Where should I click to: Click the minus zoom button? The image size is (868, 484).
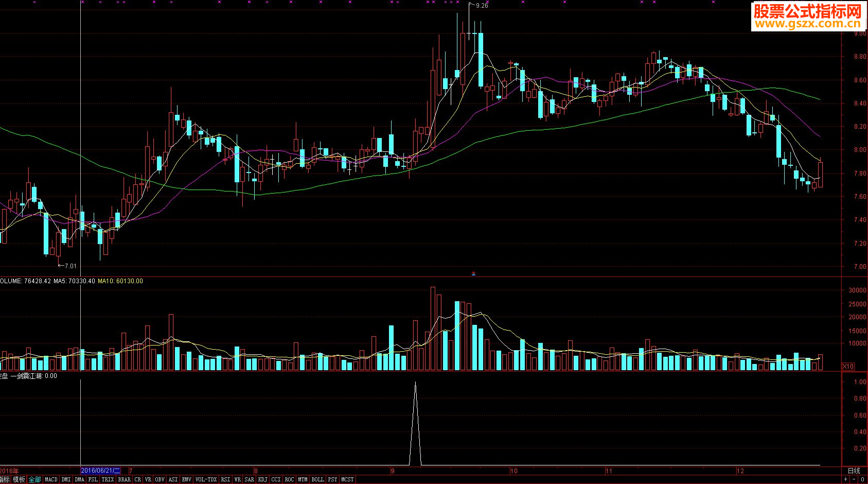pos(854,479)
